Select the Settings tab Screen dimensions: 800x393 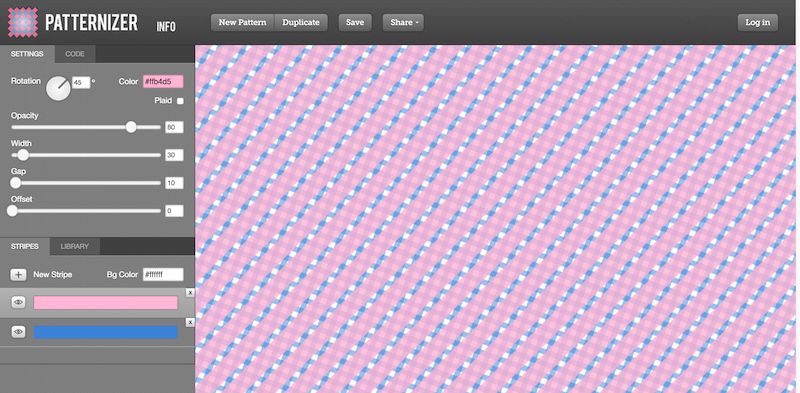(x=27, y=54)
